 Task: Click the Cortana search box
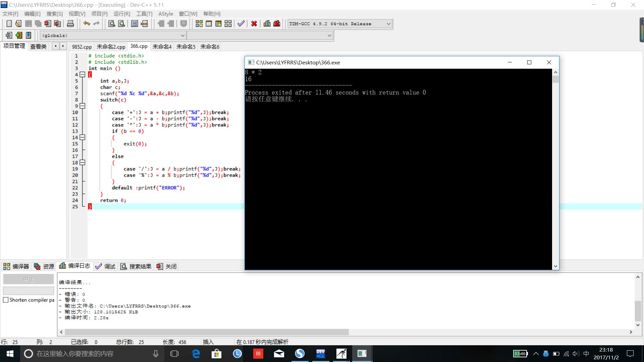[92, 354]
